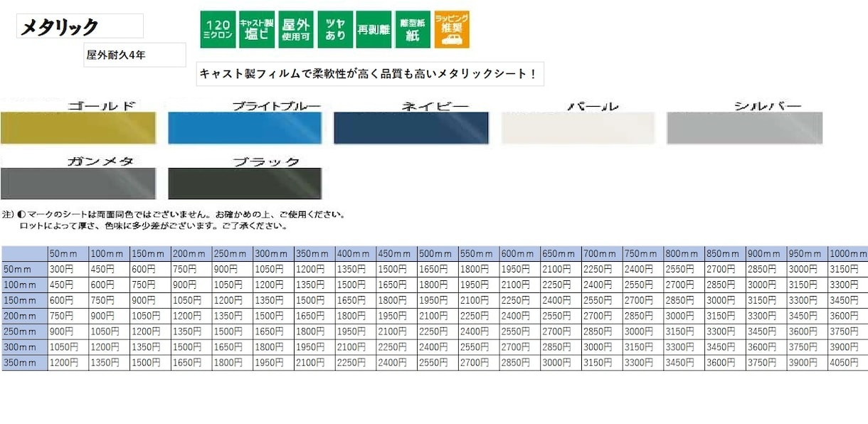Click 2100円 in the 200mm row
868x424 pixels.
point(438,316)
